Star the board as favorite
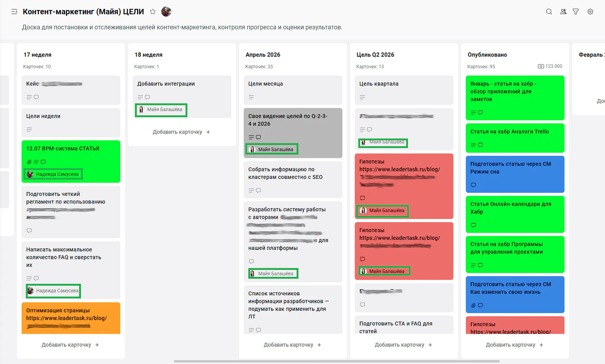 (x=153, y=12)
